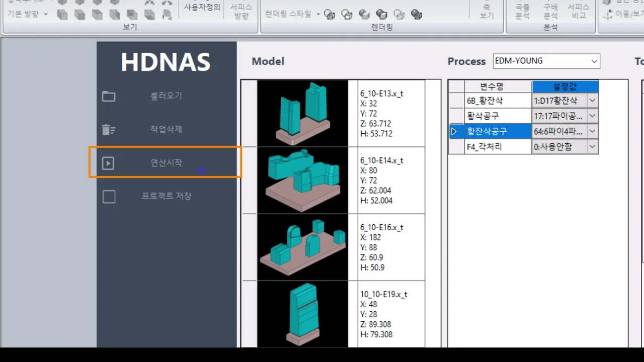Click 서피스 방향 ribbon button

(242, 11)
